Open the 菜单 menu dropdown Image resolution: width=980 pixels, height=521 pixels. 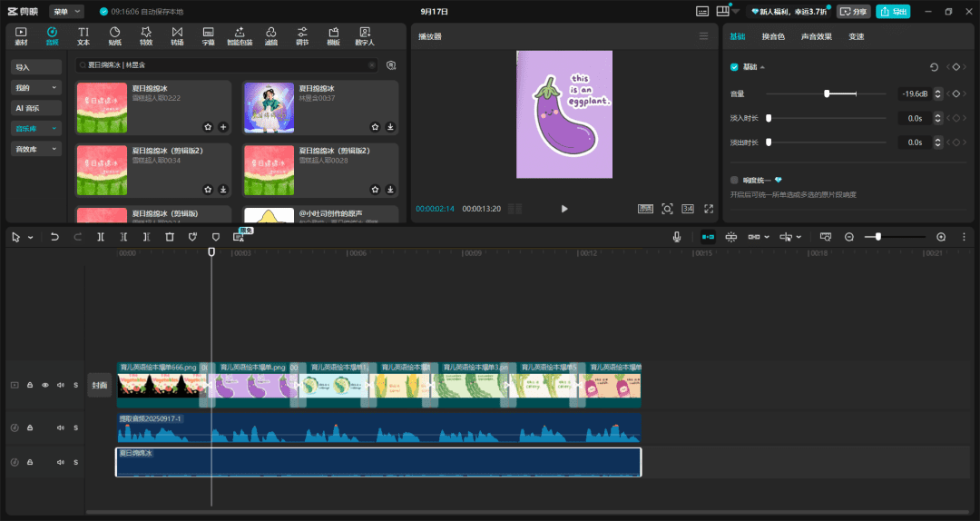(66, 11)
